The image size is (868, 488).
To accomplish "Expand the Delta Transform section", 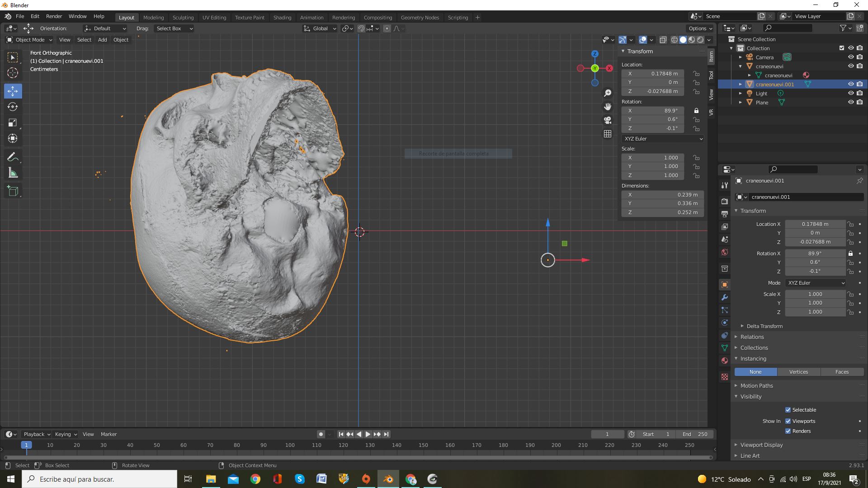I will click(x=764, y=326).
